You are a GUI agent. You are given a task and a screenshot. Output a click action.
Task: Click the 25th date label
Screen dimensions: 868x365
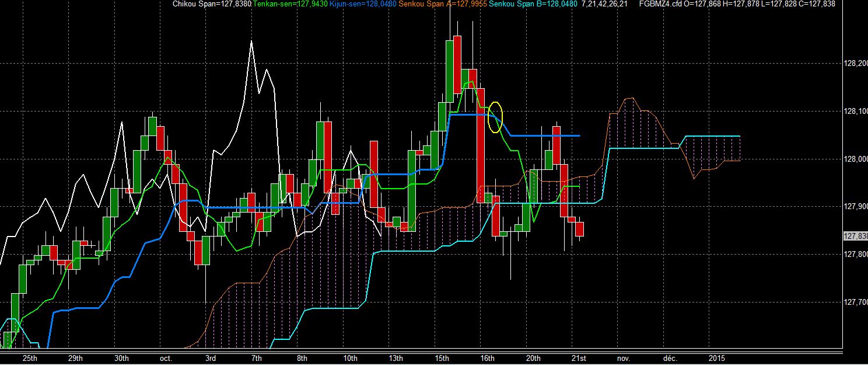tap(30, 358)
